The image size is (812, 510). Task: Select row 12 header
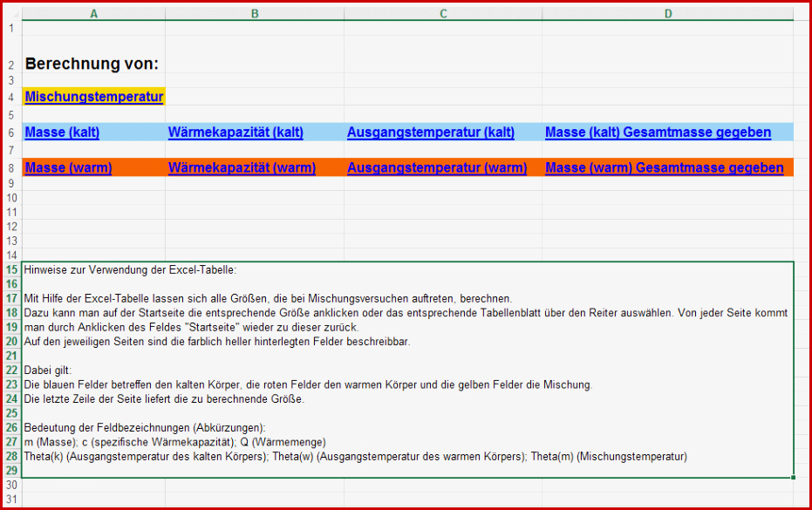pyautogui.click(x=11, y=227)
